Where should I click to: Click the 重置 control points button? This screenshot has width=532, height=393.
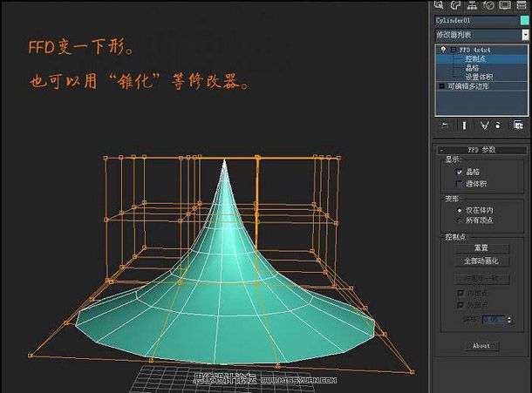tap(481, 248)
